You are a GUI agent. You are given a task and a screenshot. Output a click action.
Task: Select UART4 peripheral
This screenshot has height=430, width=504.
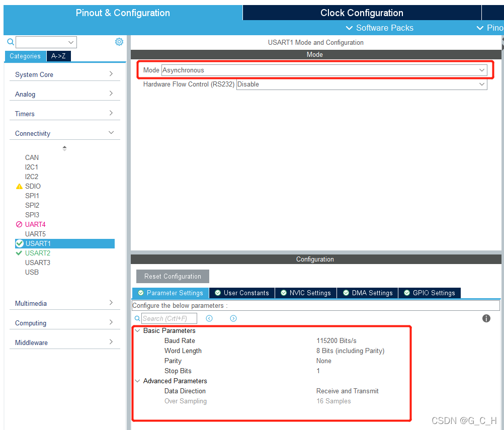click(35, 224)
